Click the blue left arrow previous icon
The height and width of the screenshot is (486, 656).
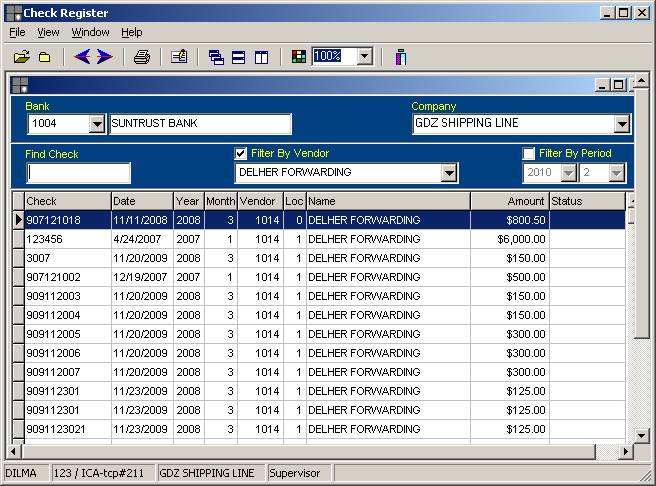click(x=82, y=57)
